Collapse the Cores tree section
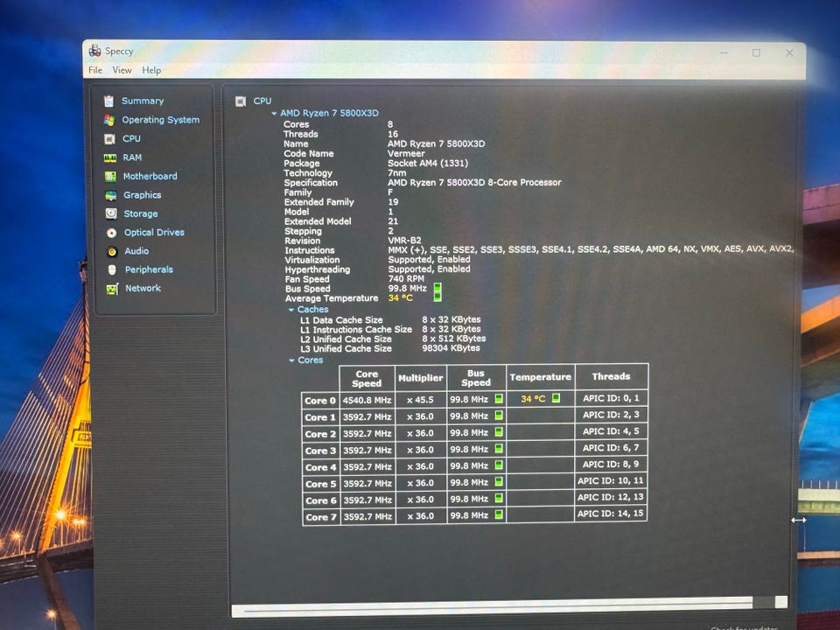This screenshot has width=840, height=630. click(x=292, y=360)
